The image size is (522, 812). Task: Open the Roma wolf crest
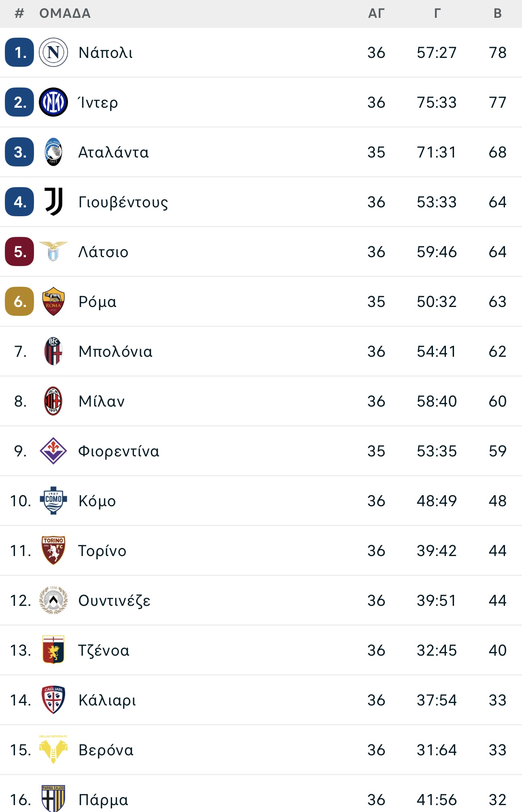coord(53,301)
